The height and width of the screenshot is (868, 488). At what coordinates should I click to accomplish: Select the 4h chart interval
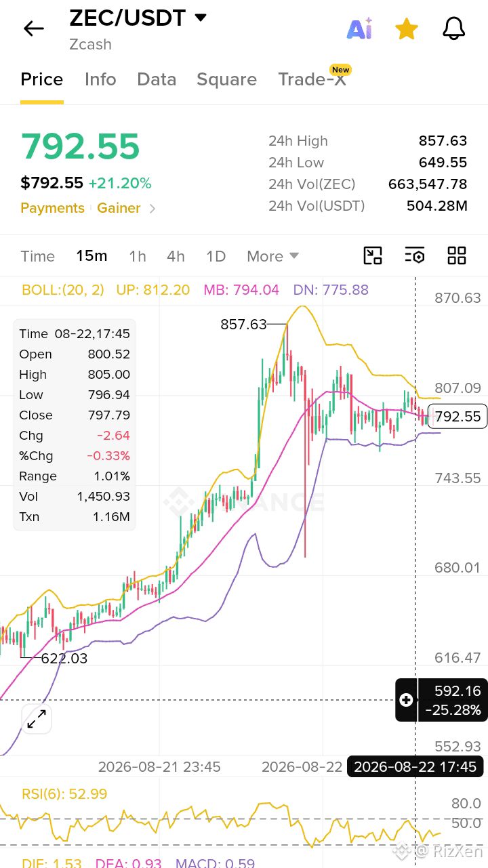176,256
